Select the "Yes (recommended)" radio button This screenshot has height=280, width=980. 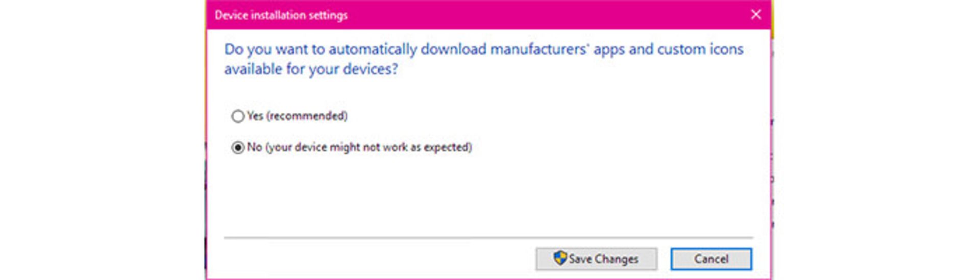pos(238,116)
